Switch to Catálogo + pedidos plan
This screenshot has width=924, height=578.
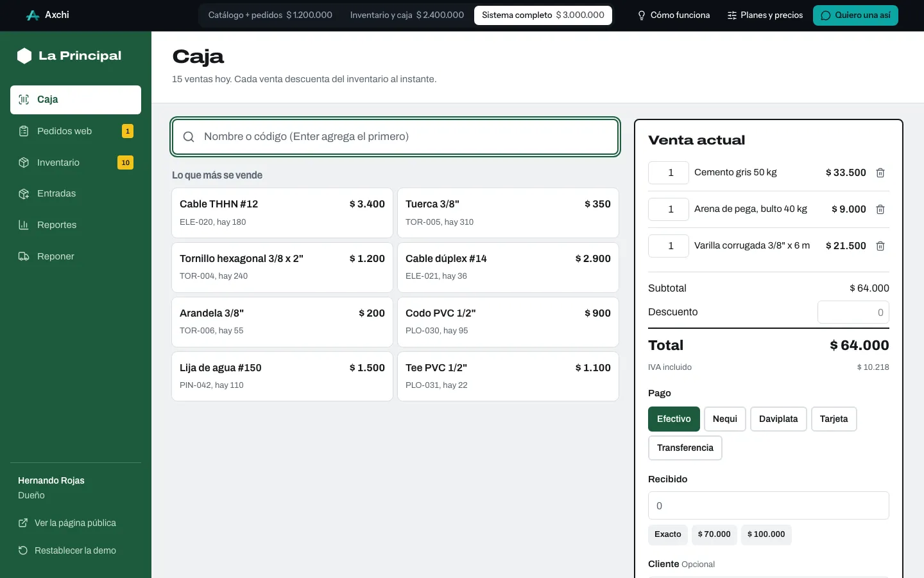click(x=270, y=15)
